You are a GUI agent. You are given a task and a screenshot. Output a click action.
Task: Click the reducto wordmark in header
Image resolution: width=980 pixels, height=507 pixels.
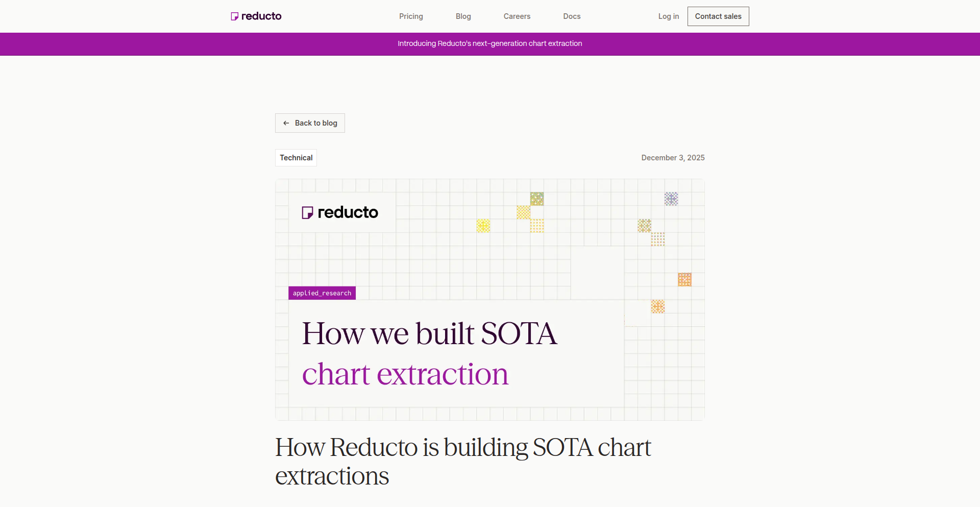coord(261,16)
